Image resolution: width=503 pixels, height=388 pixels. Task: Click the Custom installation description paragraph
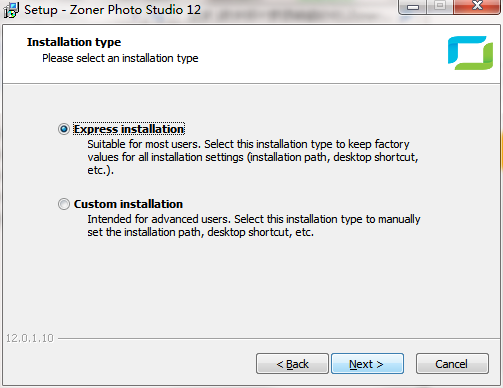pyautogui.click(x=254, y=226)
